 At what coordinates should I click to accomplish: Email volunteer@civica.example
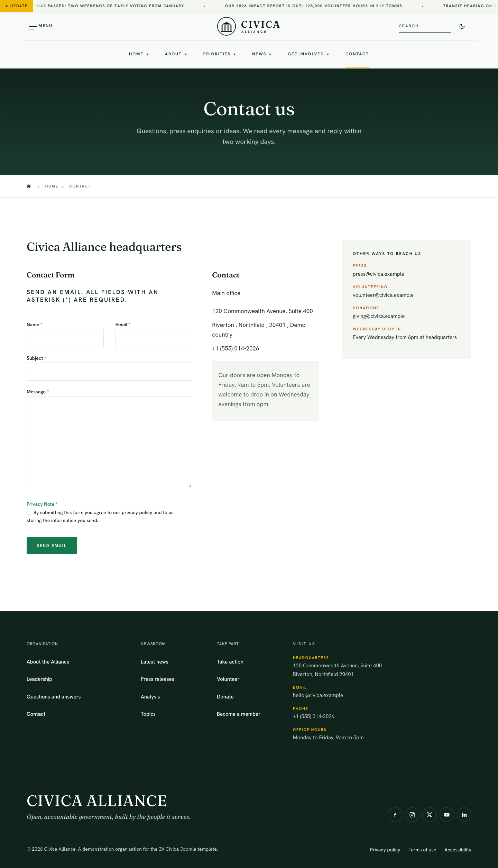pos(383,295)
